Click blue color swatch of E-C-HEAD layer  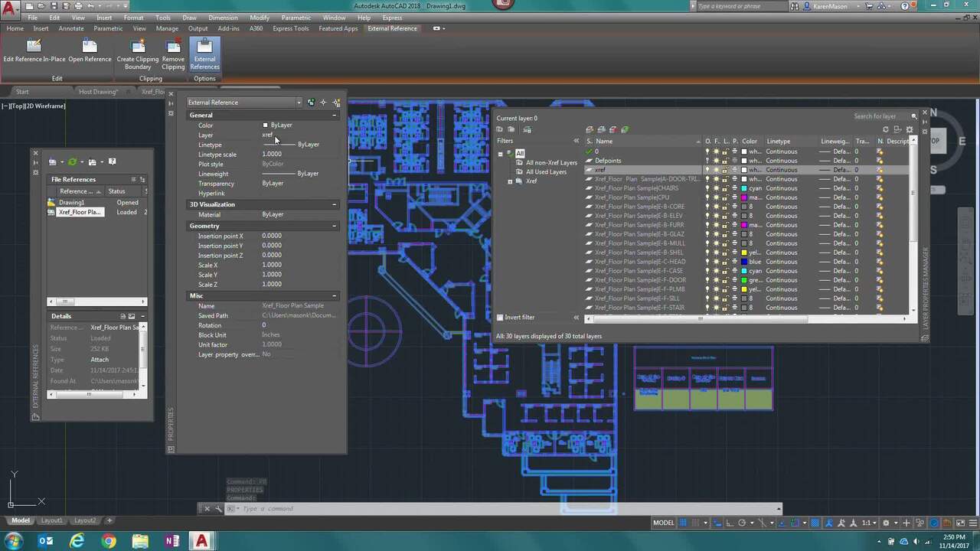coord(744,262)
